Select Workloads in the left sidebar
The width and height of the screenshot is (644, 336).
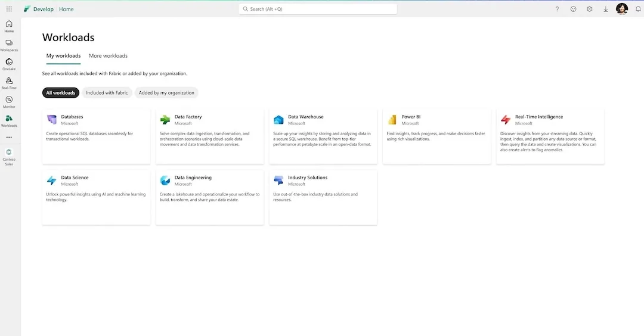point(9,121)
